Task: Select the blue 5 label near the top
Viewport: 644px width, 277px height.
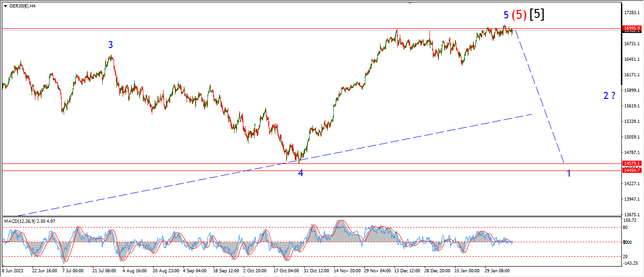Action: coord(506,15)
